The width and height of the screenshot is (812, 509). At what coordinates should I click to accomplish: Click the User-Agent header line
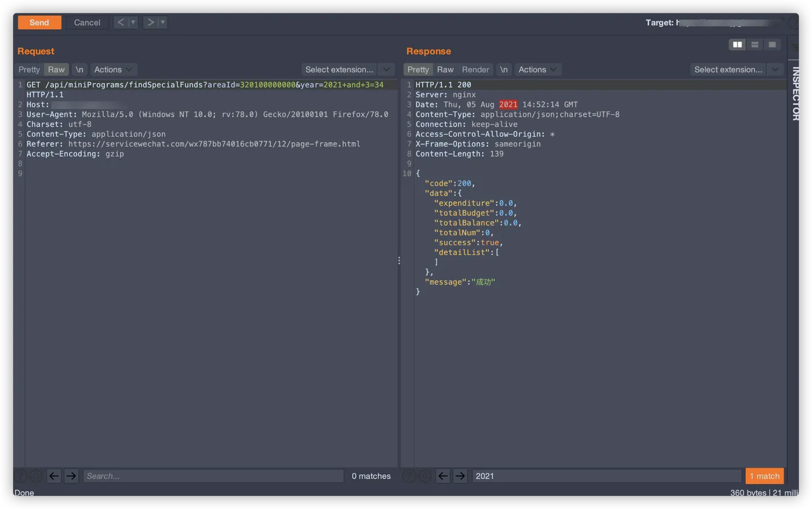pyautogui.click(x=207, y=114)
